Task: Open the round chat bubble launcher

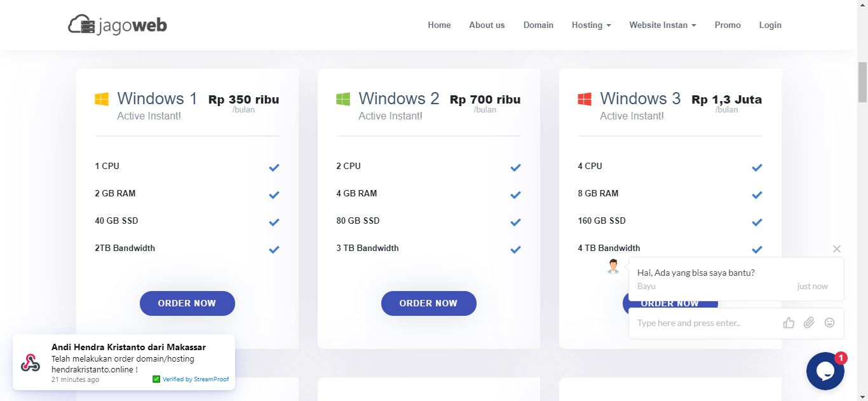Action: point(825,371)
